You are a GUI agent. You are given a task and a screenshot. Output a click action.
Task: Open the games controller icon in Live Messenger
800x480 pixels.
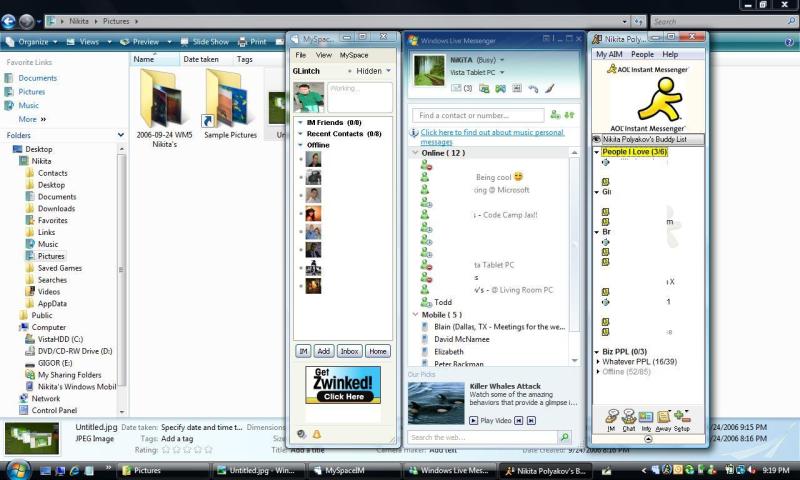point(501,88)
